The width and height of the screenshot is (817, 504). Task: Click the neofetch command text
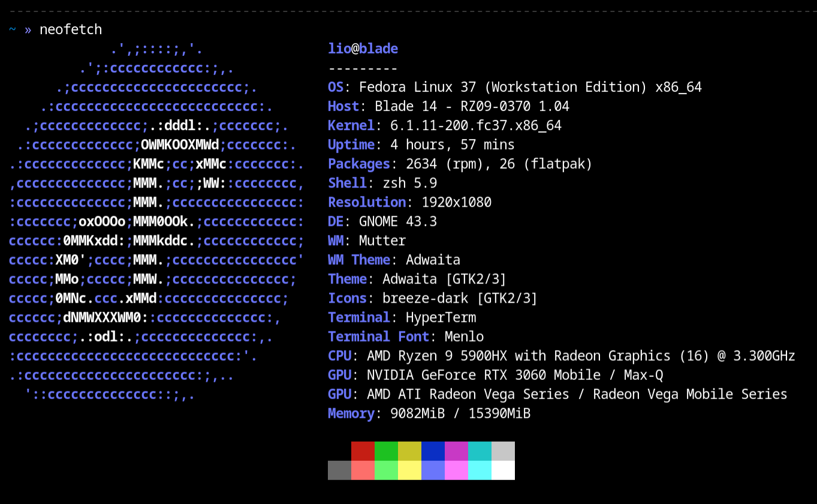[71, 29]
